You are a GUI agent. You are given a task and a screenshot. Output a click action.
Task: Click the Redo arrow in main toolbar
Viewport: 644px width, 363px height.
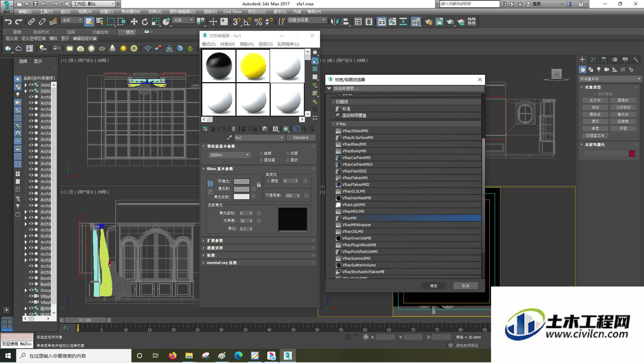click(19, 22)
